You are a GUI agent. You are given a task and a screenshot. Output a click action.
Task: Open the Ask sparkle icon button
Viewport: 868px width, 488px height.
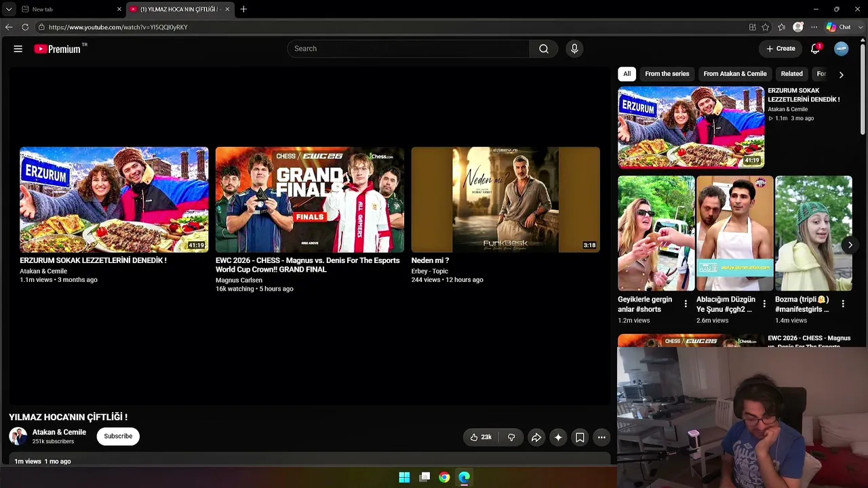(x=558, y=437)
